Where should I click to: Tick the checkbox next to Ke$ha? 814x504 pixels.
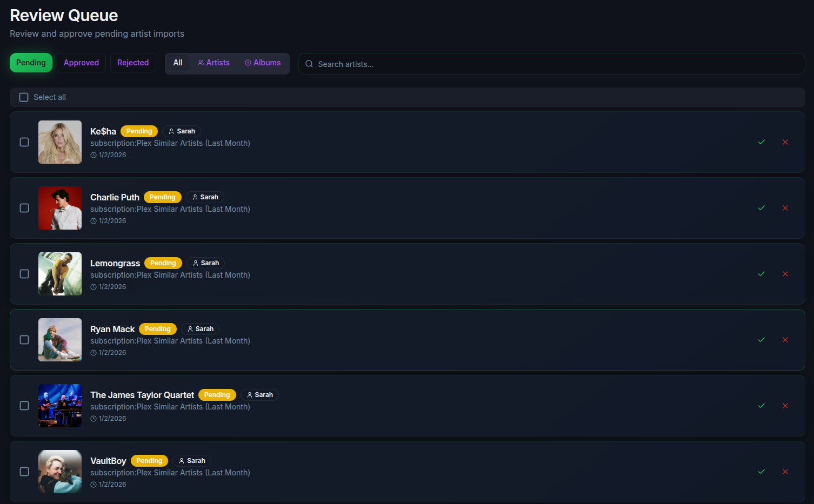24,142
